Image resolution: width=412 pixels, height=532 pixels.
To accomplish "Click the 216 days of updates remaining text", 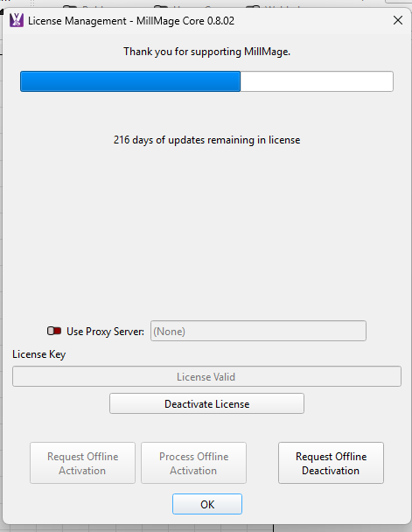I will (206, 140).
